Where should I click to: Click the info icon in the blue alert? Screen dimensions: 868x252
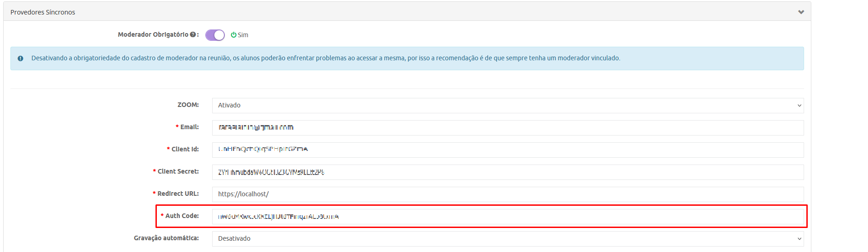point(20,58)
